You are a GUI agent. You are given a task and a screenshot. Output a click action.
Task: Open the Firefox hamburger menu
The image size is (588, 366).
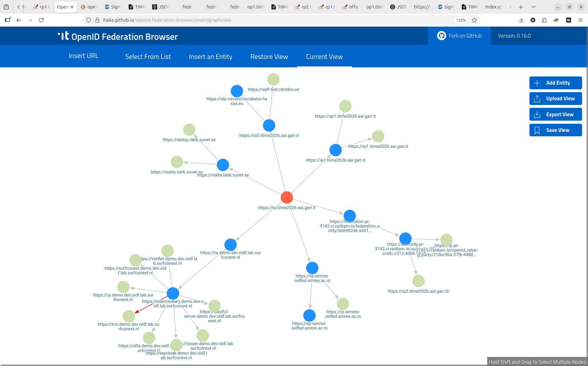[580, 20]
